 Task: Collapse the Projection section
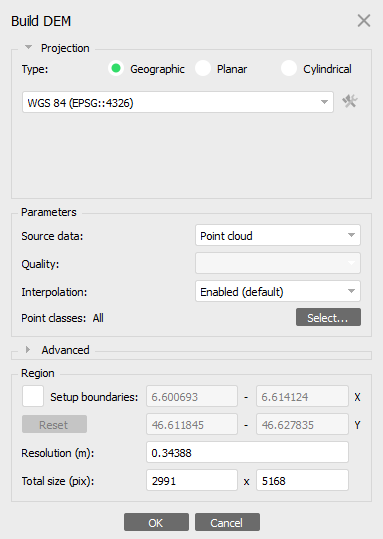tap(29, 47)
